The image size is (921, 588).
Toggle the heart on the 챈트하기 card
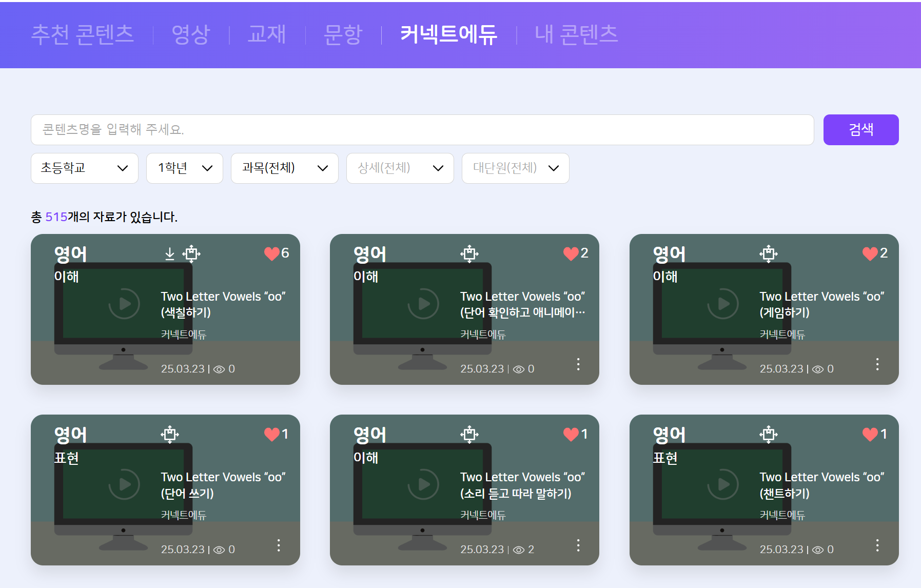870,434
